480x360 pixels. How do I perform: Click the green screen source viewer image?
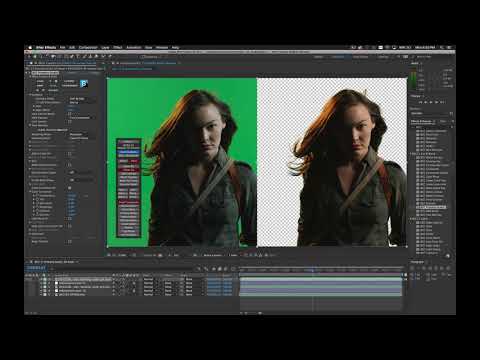point(182,162)
